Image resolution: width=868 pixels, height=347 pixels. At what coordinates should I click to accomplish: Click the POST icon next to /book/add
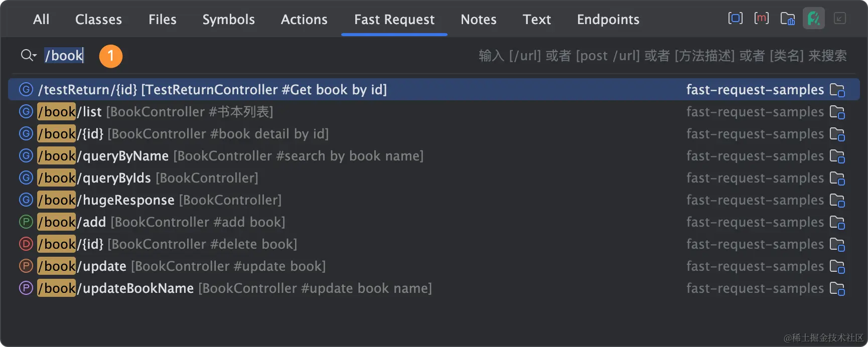point(26,222)
